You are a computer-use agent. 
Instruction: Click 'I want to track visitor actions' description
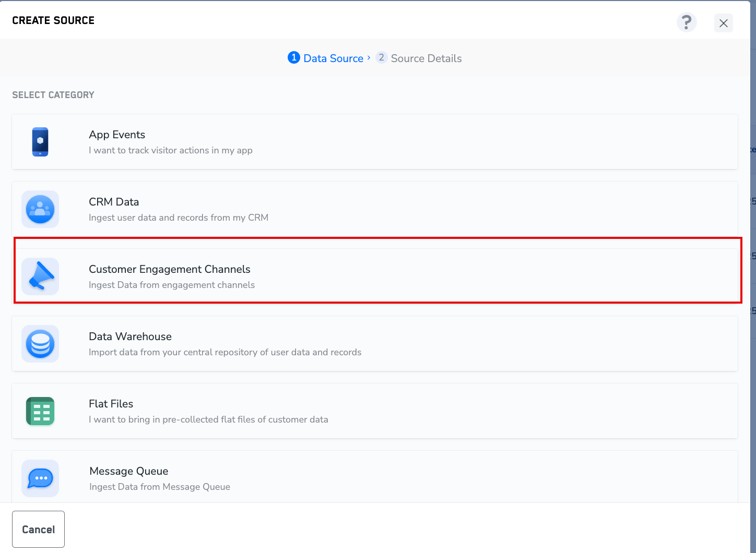pyautogui.click(x=171, y=150)
